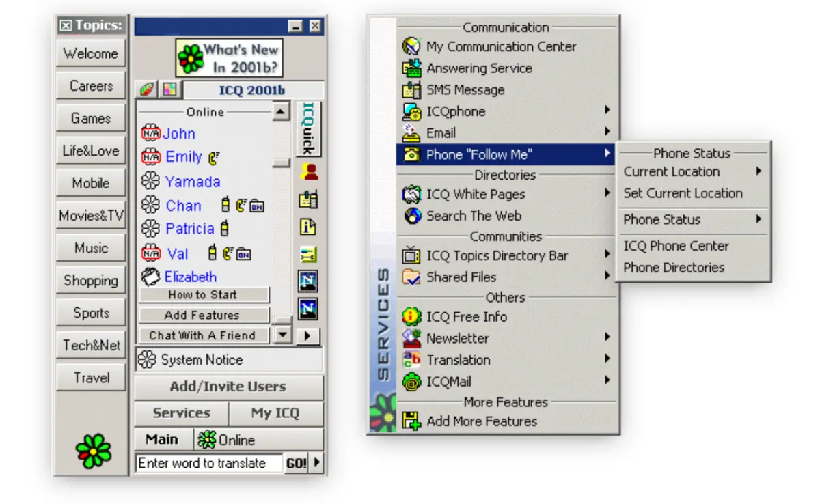Click the Enter word to translate field
820x504 pixels.
click(x=208, y=463)
